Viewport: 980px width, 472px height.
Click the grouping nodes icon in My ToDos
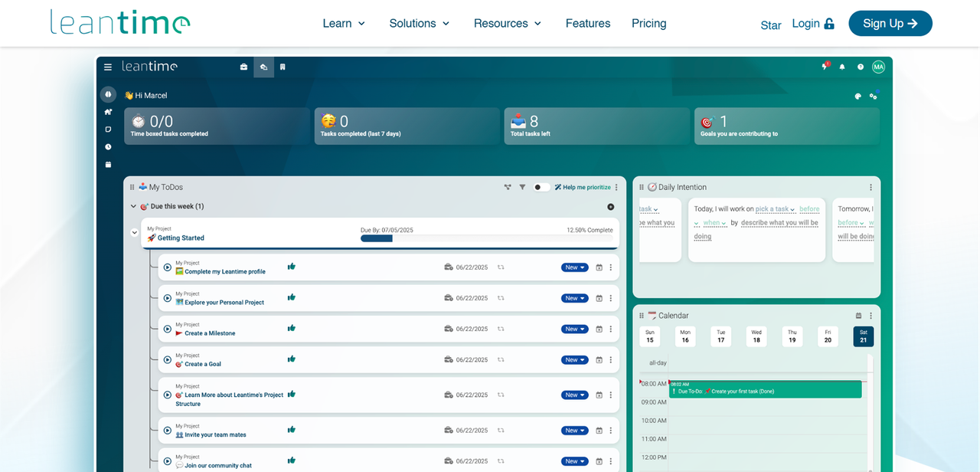point(507,187)
